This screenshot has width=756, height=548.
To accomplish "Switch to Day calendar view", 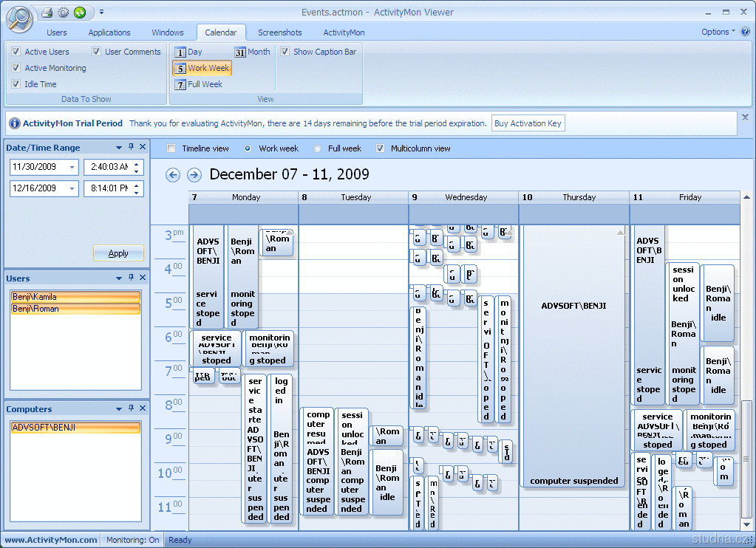I will (x=188, y=52).
